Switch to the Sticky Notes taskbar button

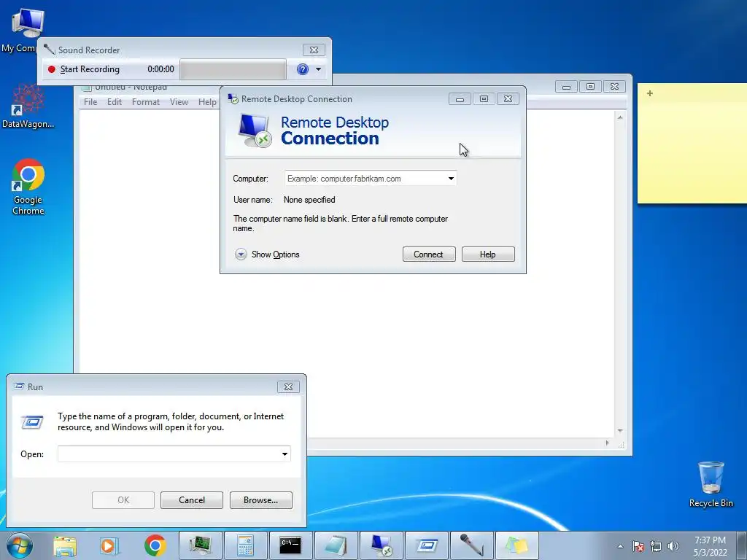click(517, 545)
